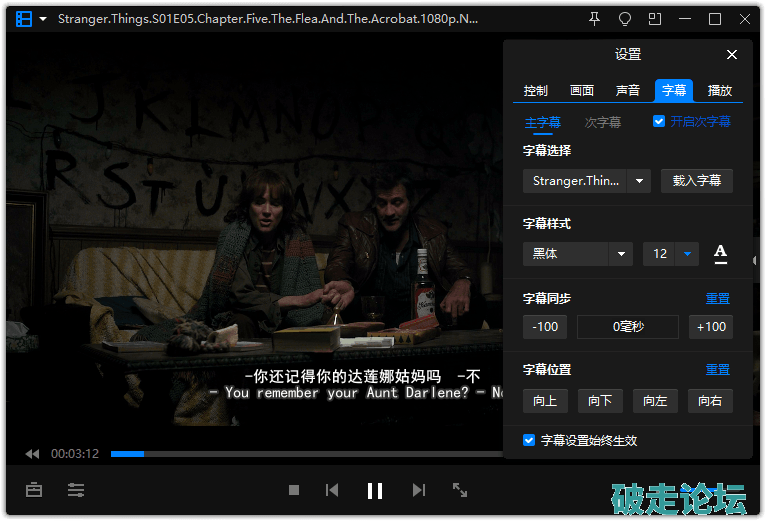This screenshot has width=766, height=521.
Task: Disable the 开启次字幕 checkbox
Action: pos(659,121)
